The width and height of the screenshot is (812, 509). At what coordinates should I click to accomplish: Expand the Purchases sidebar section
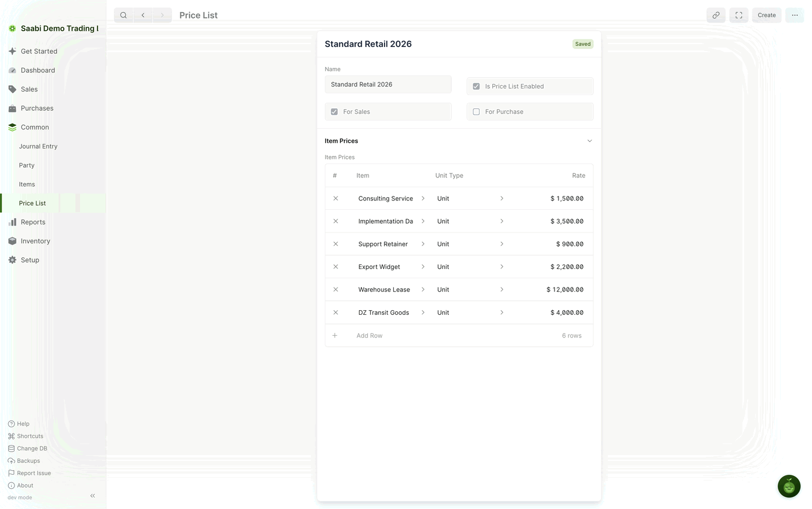click(x=53, y=108)
